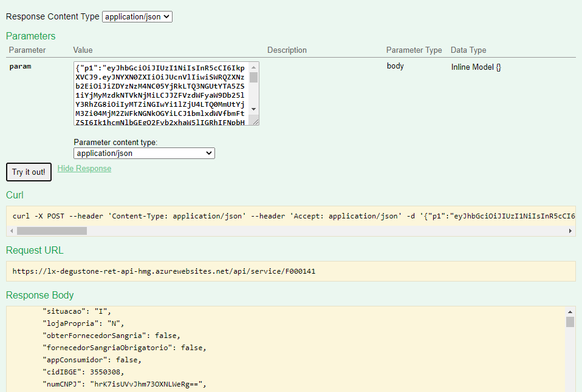
Task: Focus the param body value textarea
Action: 160,93
